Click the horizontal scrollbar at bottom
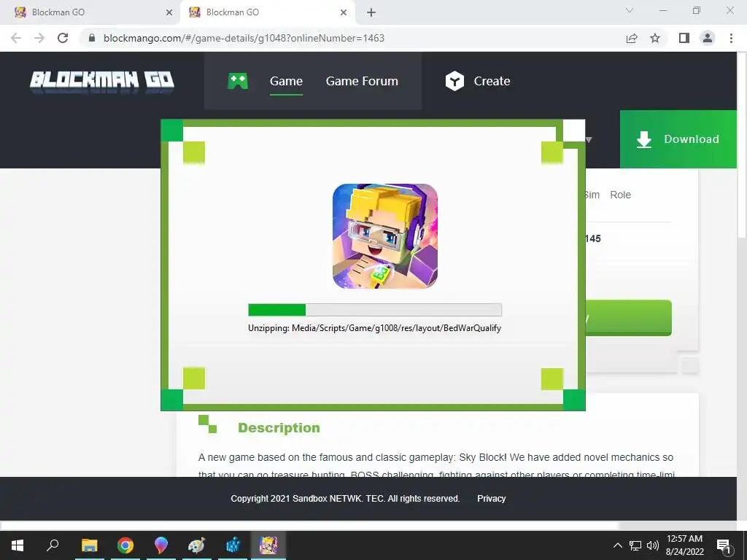This screenshot has width=747, height=560. click(x=309, y=526)
